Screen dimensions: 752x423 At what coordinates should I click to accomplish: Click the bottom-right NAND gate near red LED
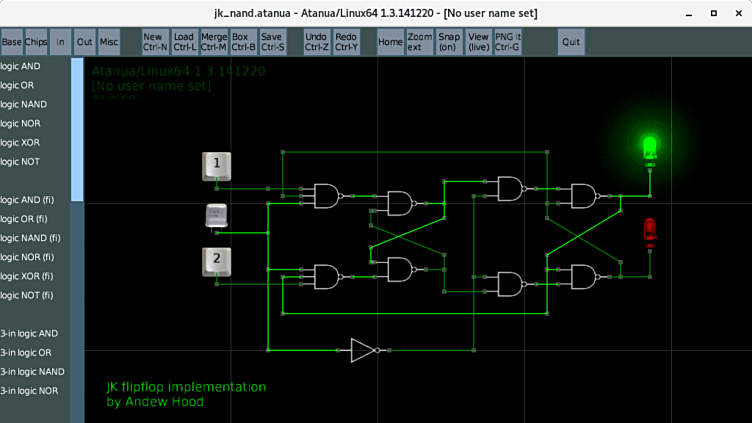(582, 275)
